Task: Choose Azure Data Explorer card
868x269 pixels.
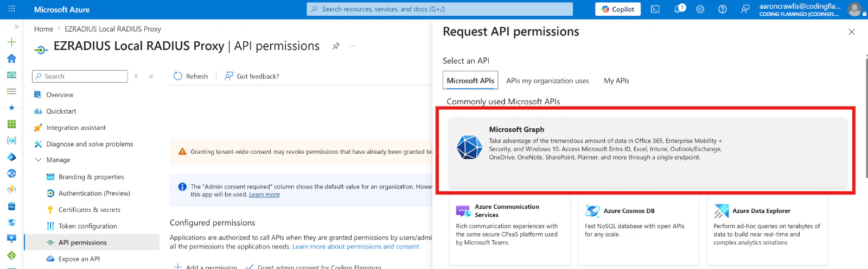Action: pos(767,230)
